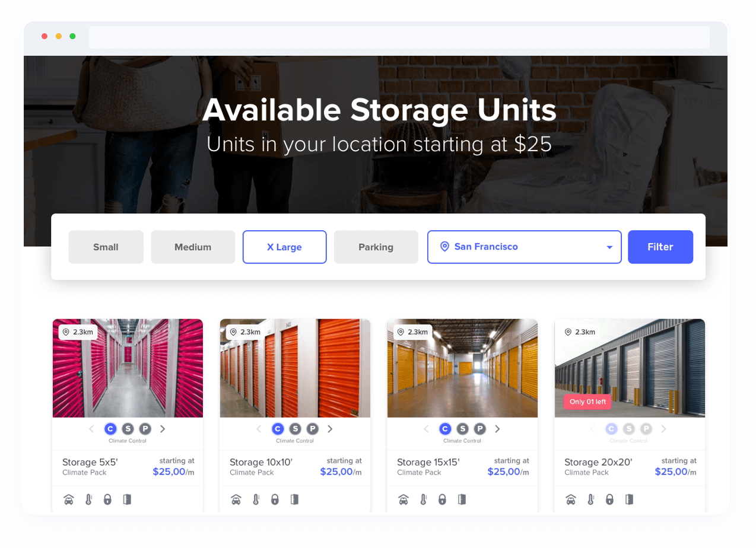This screenshot has height=548, width=756.
Task: Show next feature on Storage 15x15' card
Action: (x=498, y=429)
